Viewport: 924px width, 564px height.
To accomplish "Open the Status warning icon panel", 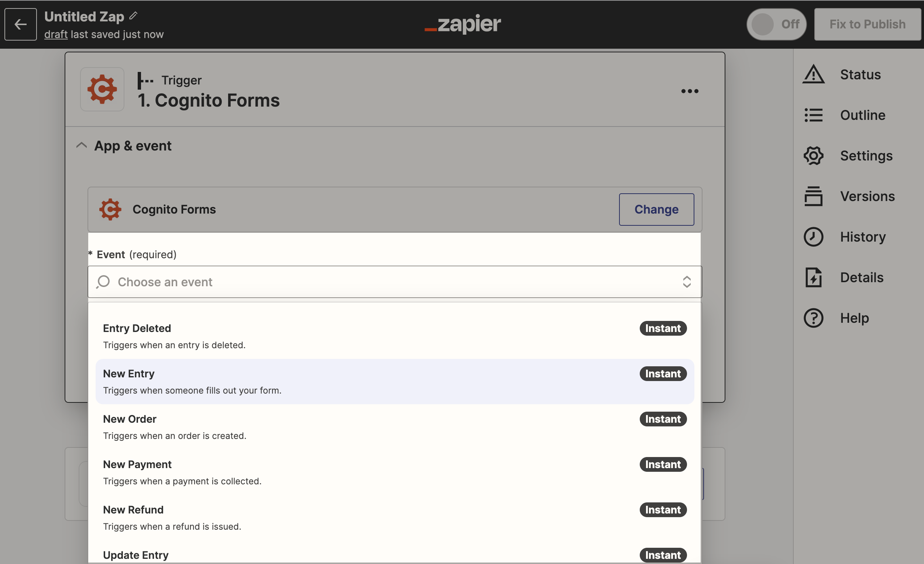I will [x=813, y=74].
